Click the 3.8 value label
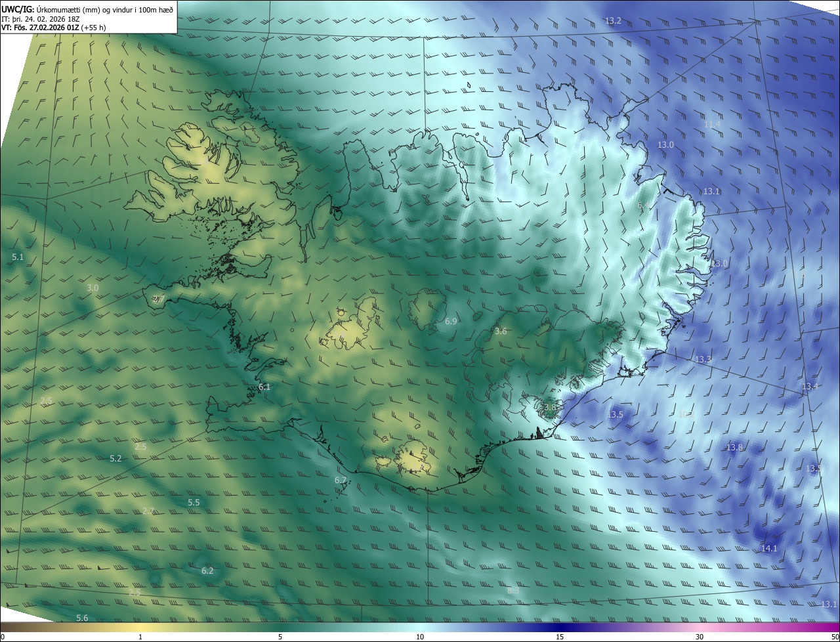Screen dimensions: 840x642 pos(550,408)
